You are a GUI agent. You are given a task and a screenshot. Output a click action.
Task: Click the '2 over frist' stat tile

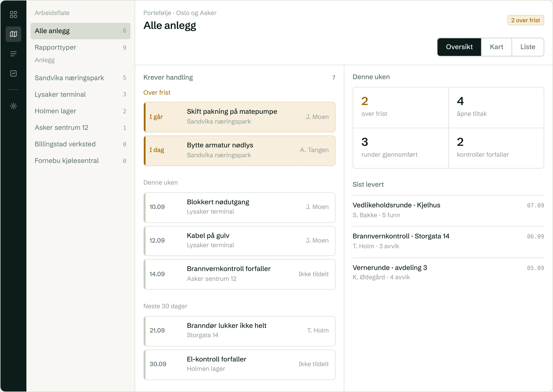(401, 108)
